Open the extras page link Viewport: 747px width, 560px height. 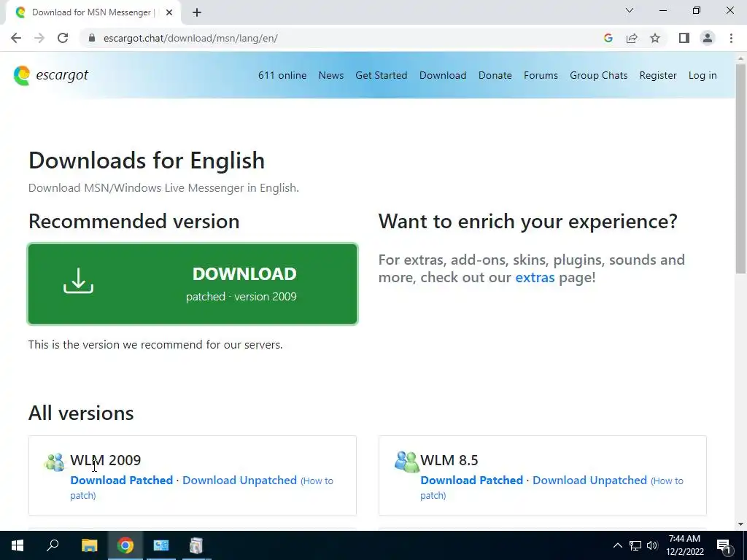[535, 278]
